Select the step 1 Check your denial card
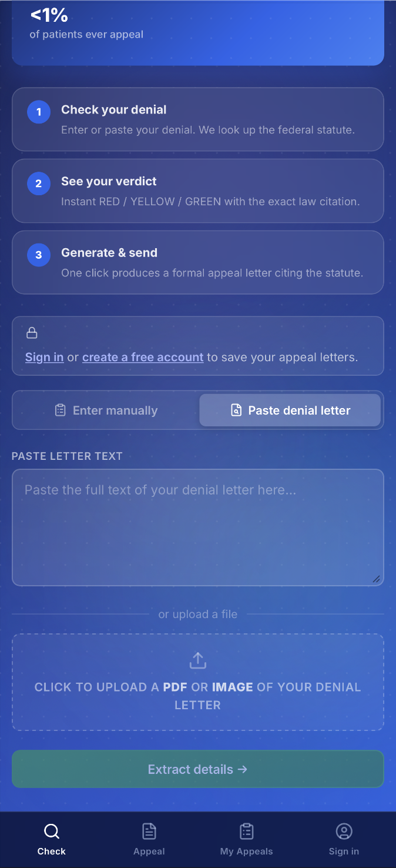 pos(198,119)
